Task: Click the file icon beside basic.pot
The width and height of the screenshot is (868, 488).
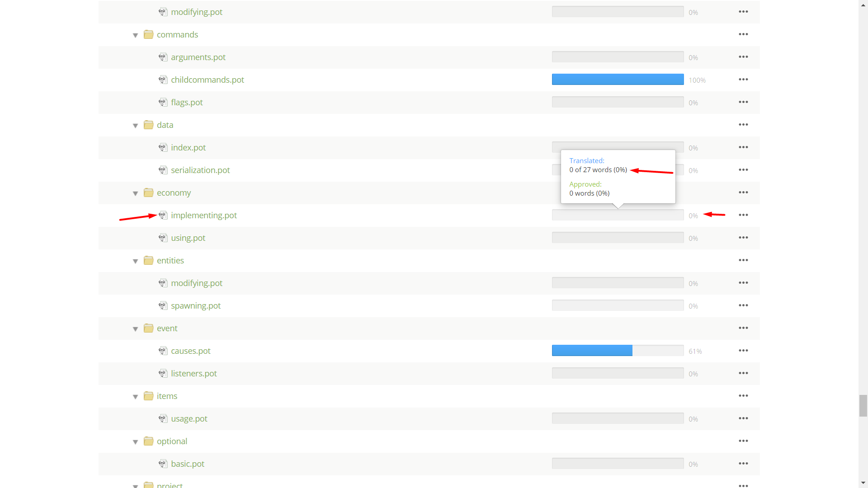Action: [163, 464]
